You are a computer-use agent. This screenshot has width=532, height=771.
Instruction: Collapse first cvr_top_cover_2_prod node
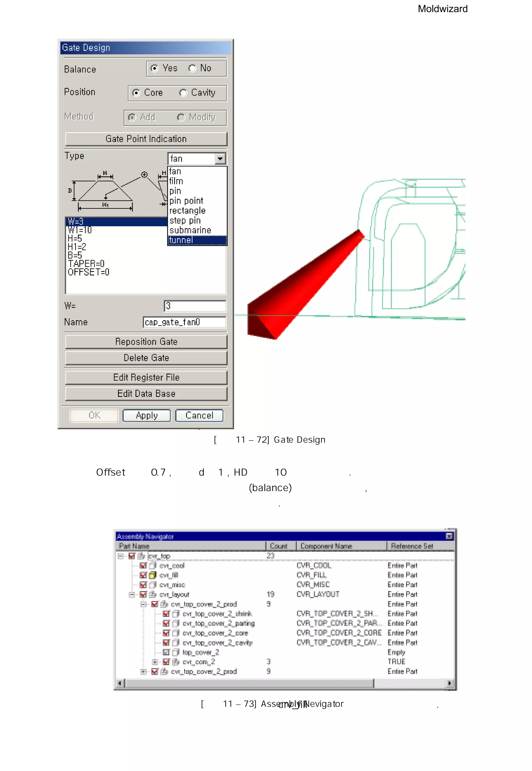point(143,604)
